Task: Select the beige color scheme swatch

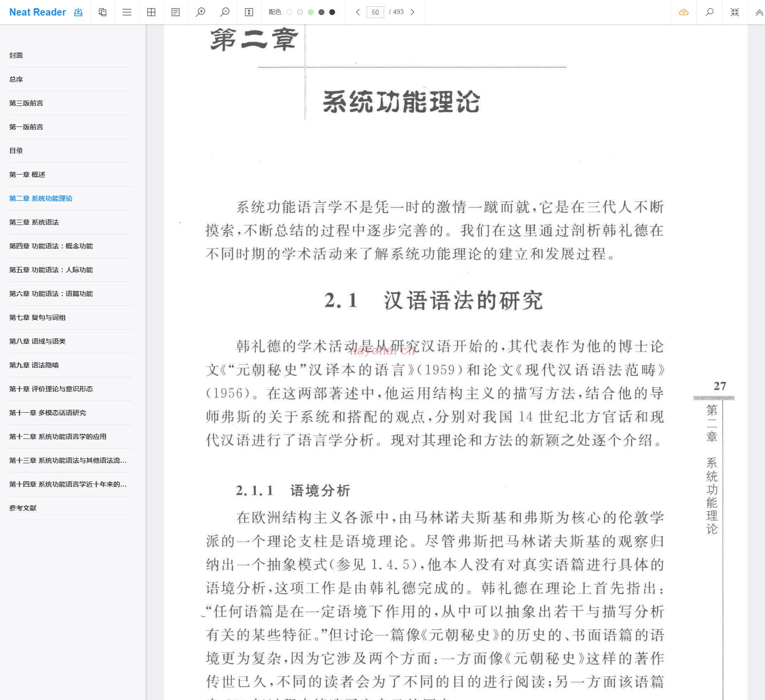Action: point(300,12)
